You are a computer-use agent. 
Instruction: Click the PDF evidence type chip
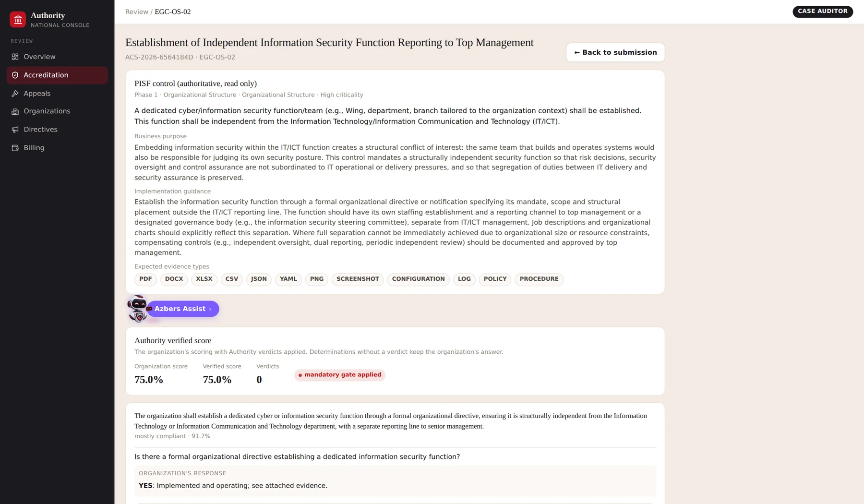[x=145, y=279]
